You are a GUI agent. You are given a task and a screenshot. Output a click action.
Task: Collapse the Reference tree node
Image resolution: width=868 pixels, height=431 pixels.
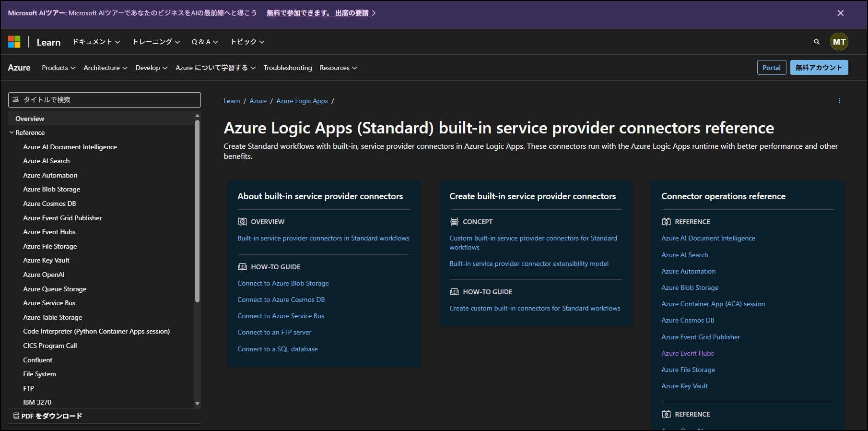click(12, 132)
